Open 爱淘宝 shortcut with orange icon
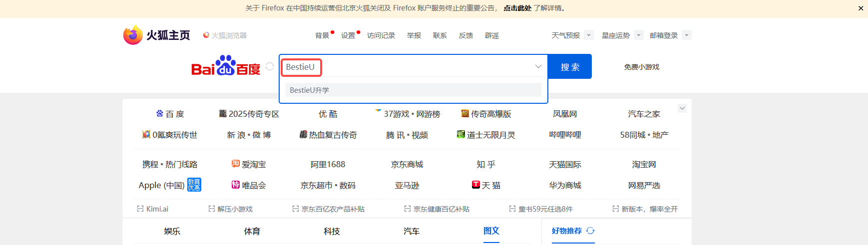868x245 pixels. point(249,164)
